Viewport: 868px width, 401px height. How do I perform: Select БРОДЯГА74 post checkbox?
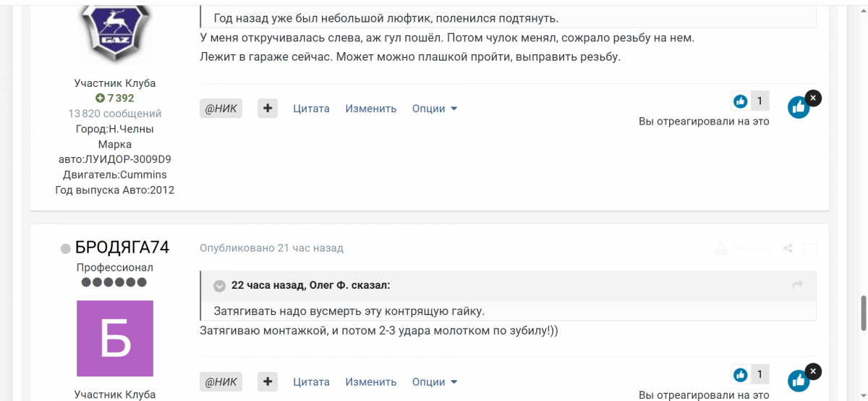pos(810,250)
